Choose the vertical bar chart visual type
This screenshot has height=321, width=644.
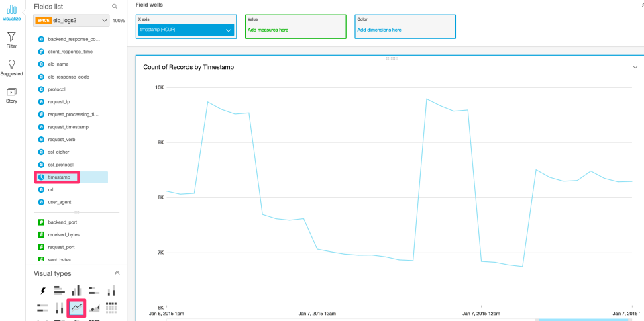(x=76, y=291)
